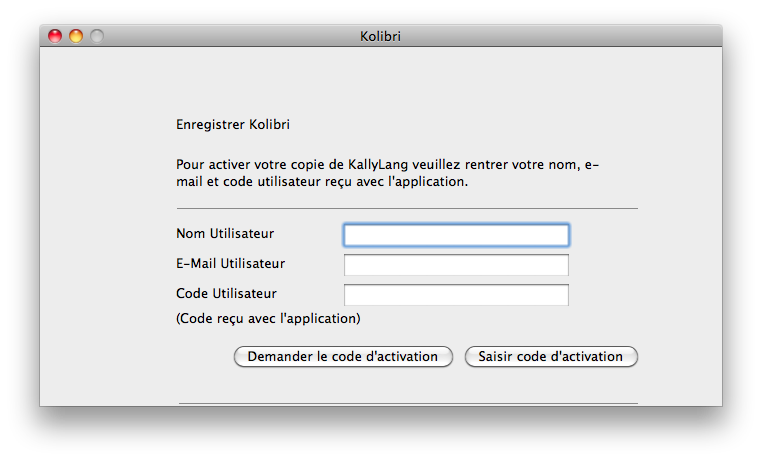Click the Enregistrer Kolibri heading

233,124
